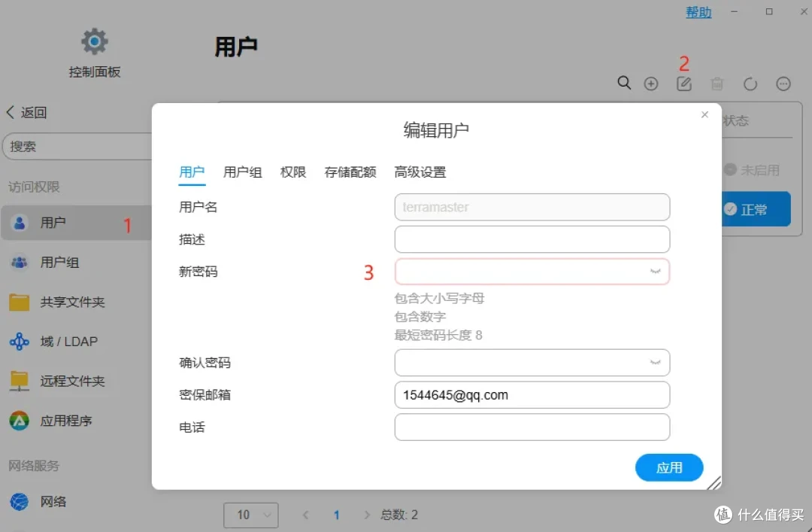812x532 pixels.
Task: Open the more options ellipsis icon
Action: [x=783, y=84]
